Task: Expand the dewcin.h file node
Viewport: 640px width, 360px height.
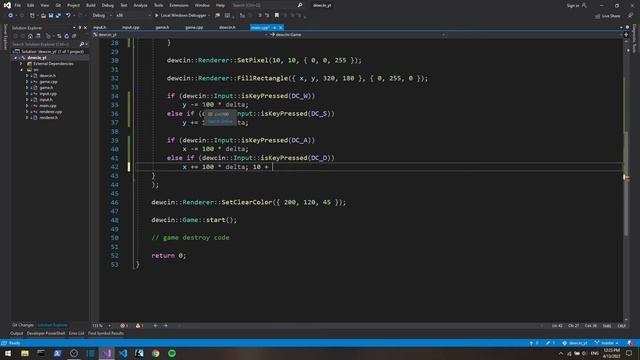Action: pos(27,76)
